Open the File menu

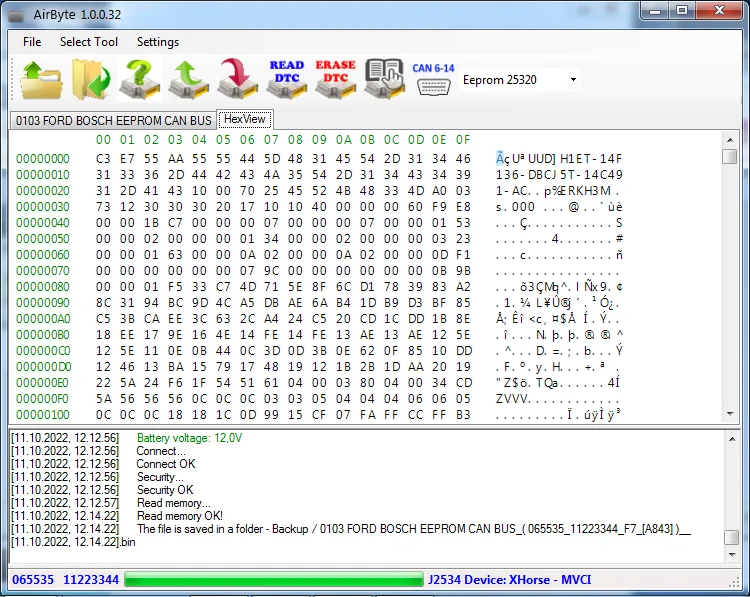[x=32, y=42]
